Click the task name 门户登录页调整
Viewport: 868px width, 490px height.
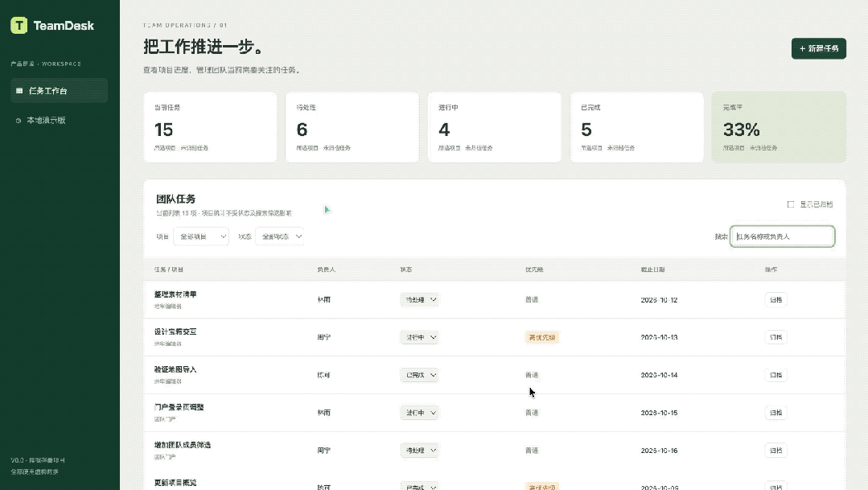(179, 407)
